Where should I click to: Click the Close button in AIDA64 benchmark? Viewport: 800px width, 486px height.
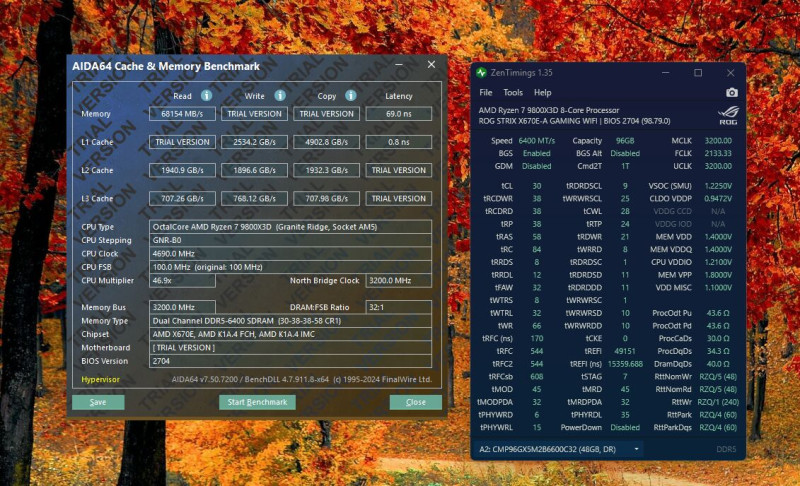(415, 402)
